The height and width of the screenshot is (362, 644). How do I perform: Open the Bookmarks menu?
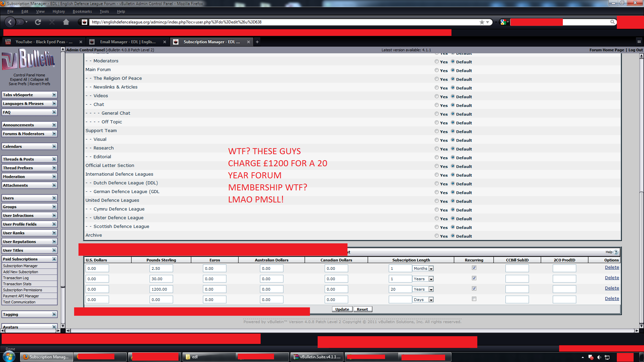(82, 11)
